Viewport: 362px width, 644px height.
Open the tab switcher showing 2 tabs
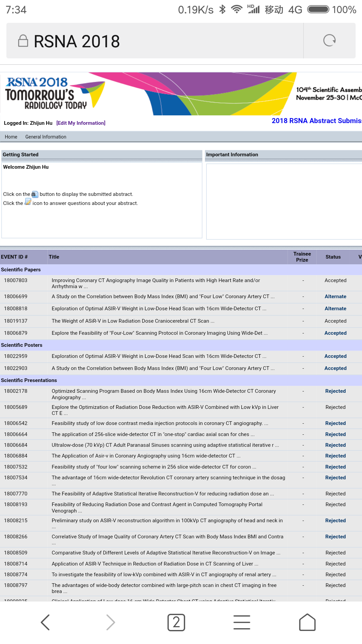[176, 622]
